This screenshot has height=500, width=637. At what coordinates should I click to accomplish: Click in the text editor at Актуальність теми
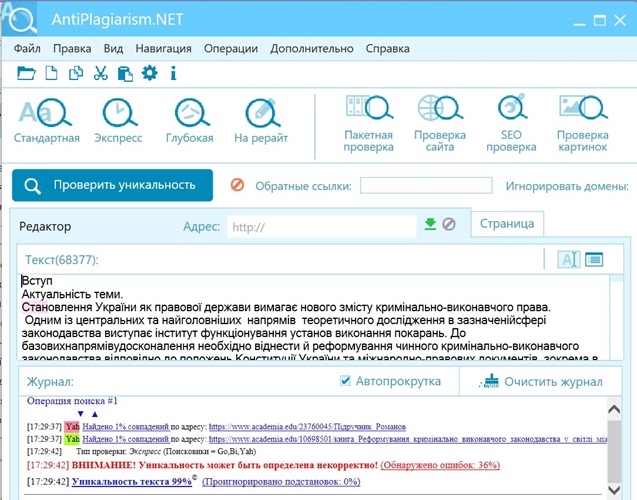pyautogui.click(x=72, y=294)
